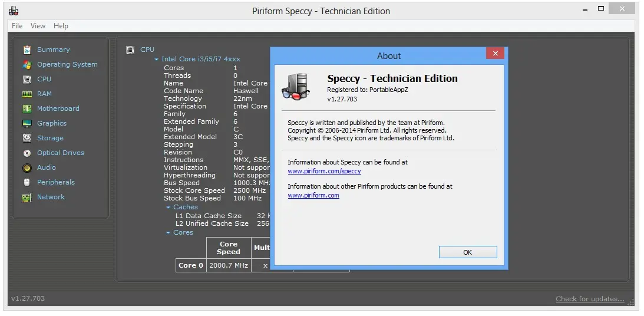This screenshot has width=644, height=316.
Task: Click the Revision value C0
Action: coord(238,153)
